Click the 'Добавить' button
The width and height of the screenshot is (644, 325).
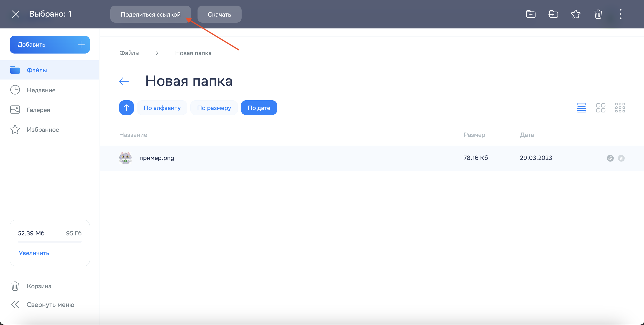coord(50,45)
